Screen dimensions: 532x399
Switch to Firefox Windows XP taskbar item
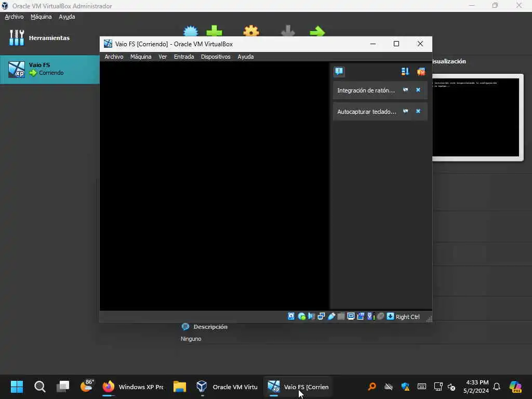(133, 387)
